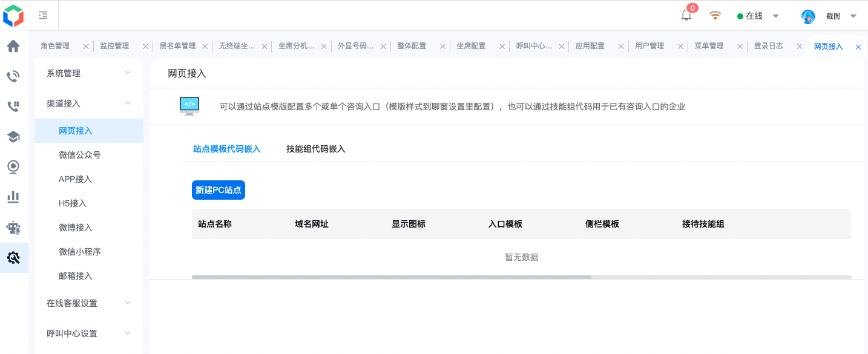Close the 角色管理 tab
Viewport: 868px width, 354px height.
tap(86, 46)
